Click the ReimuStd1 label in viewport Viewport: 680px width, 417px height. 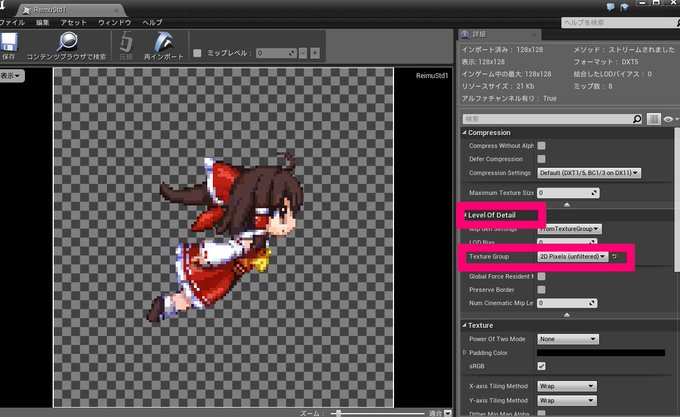tap(432, 76)
